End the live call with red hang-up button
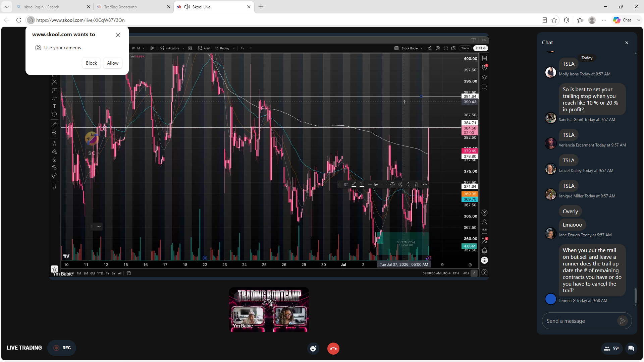Screen dimensions: 644x362 pos(333,349)
